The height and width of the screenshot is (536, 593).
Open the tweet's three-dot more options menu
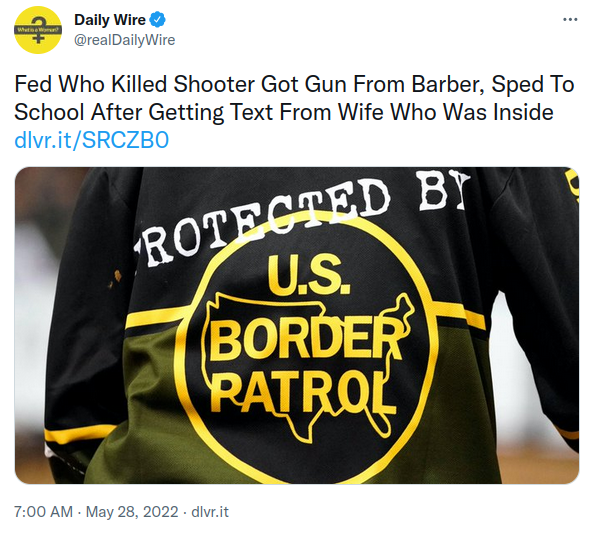coord(570,20)
